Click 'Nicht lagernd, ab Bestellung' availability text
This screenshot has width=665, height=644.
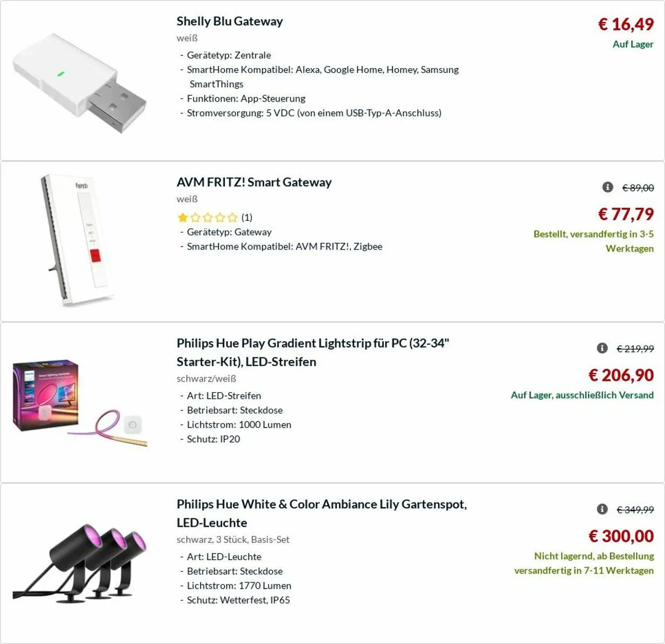(x=594, y=556)
